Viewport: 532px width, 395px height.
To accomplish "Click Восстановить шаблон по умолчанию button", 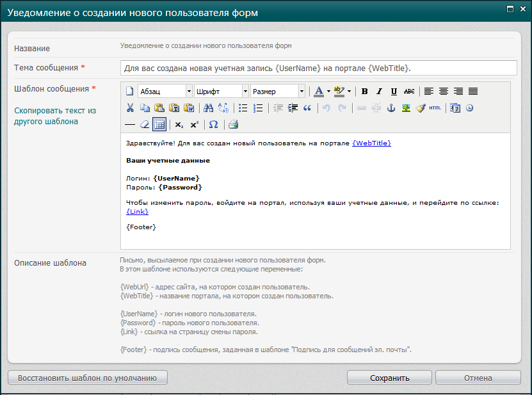I will 88,378.
